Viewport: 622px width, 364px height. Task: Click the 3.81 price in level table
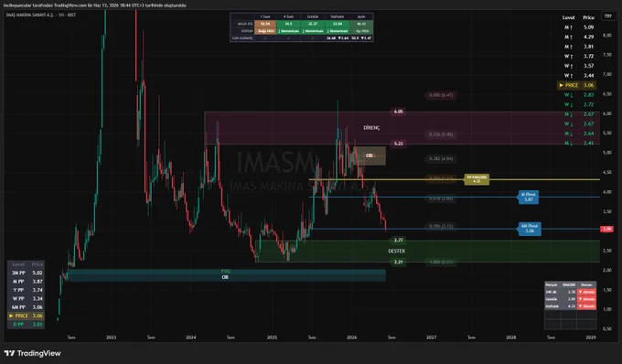(588, 47)
